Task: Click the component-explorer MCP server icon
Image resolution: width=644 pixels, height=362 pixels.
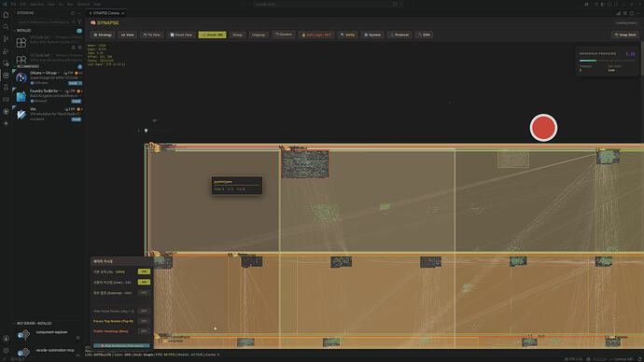Action: [x=24, y=335]
